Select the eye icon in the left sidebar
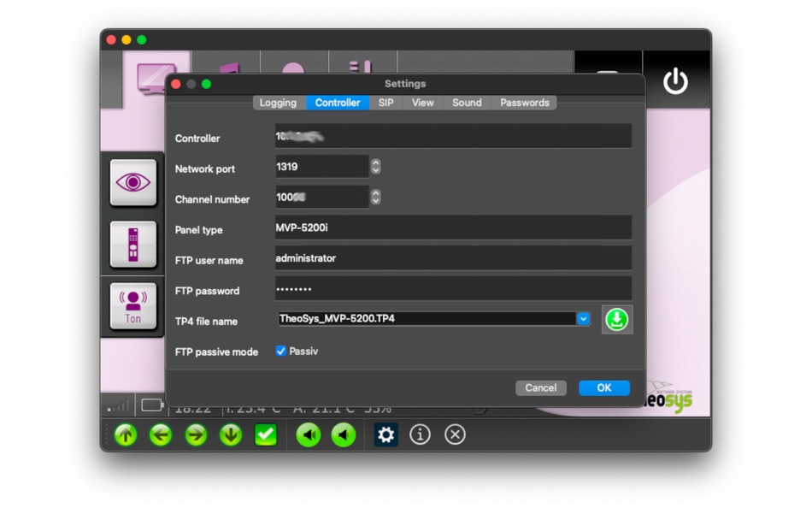The width and height of the screenshot is (812, 508). pos(132,182)
